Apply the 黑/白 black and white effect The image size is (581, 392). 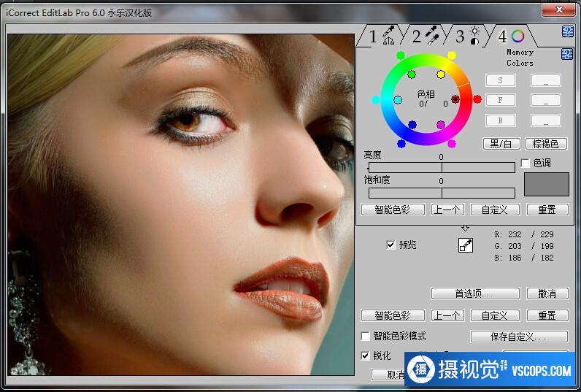point(501,144)
